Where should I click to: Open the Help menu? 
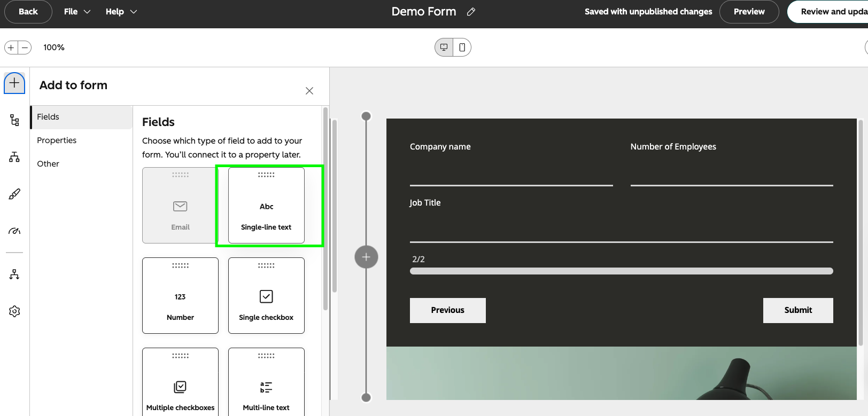[x=121, y=12]
